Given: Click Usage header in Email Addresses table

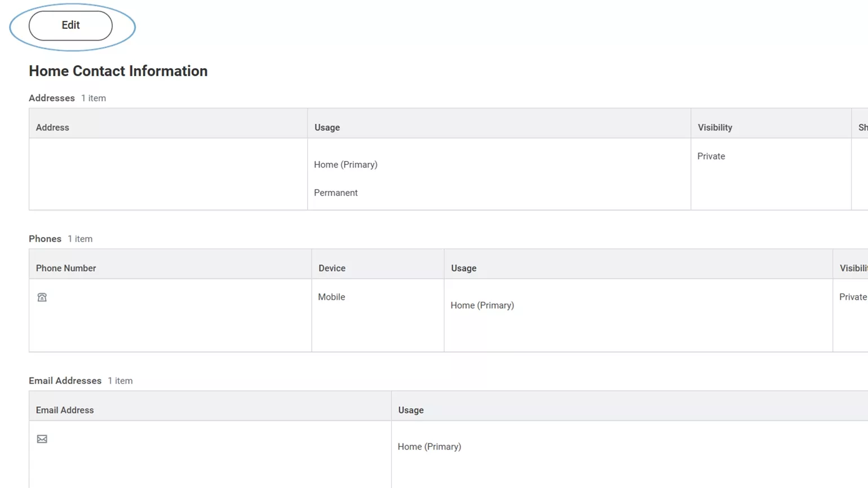Looking at the screenshot, I should [411, 410].
